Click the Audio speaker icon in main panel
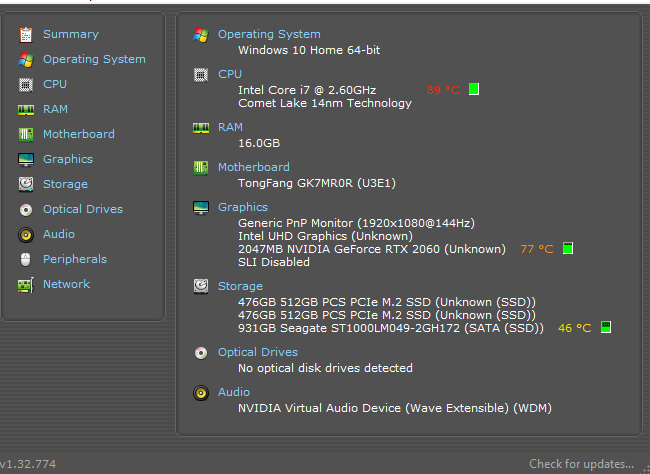Screen dimensions: 650x474 [201, 393]
